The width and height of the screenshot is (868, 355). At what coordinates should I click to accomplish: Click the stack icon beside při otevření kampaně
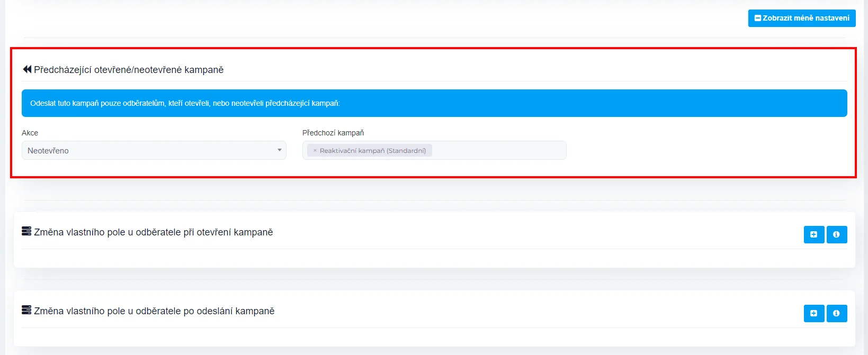pos(26,231)
